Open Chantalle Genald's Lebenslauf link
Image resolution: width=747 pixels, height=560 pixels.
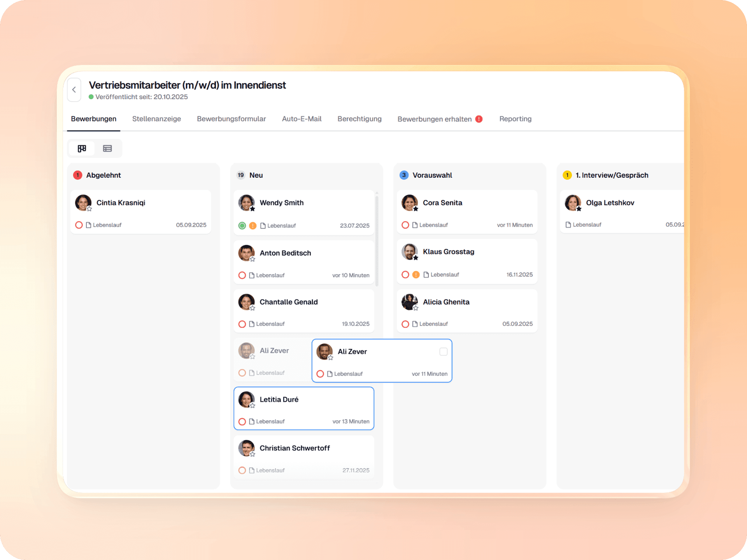coord(270,324)
